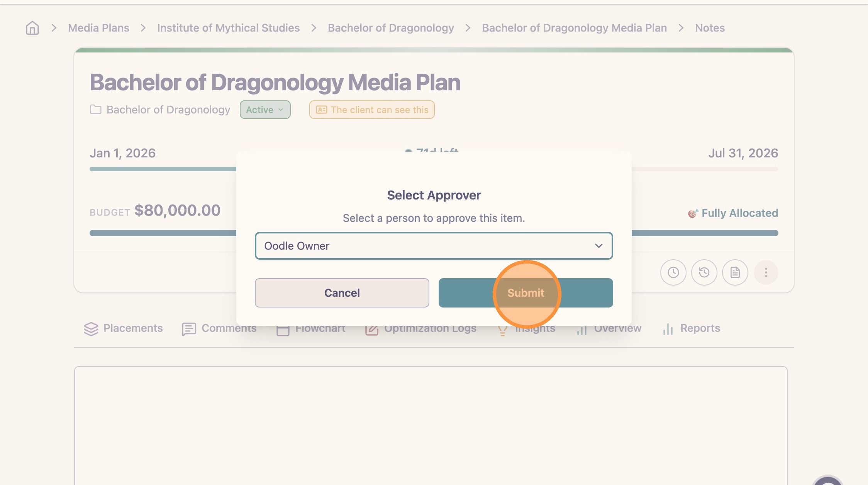Click 'The client can see this' badge
This screenshot has width=868, height=485.
372,110
